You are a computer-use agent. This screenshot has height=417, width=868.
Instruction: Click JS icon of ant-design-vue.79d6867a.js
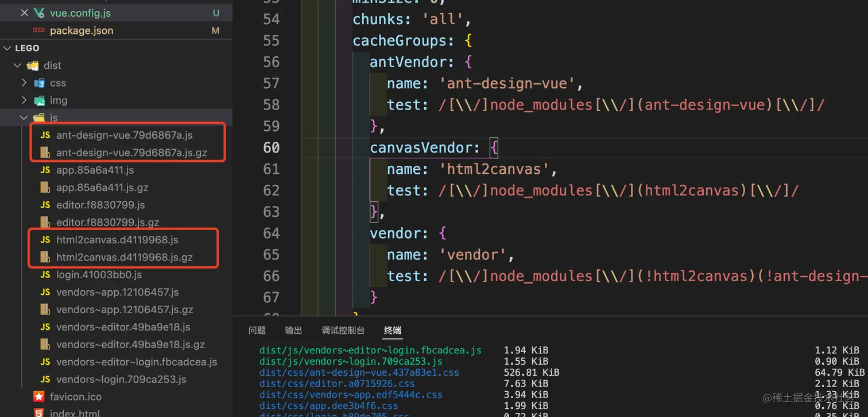45,135
